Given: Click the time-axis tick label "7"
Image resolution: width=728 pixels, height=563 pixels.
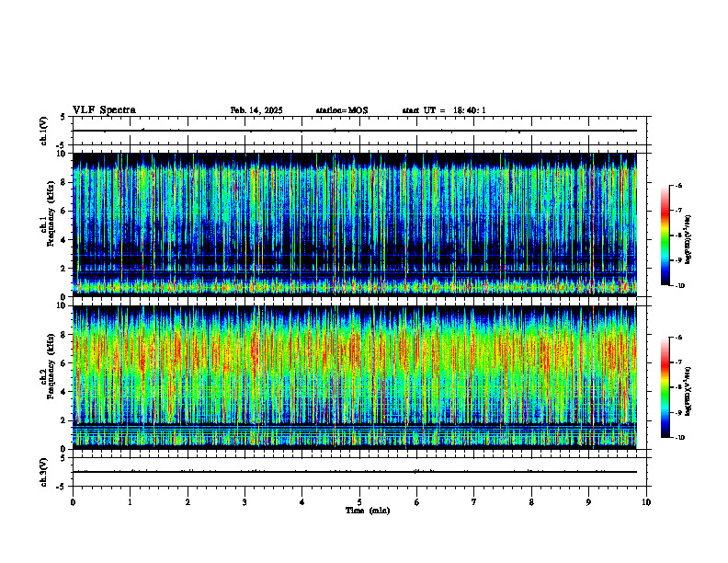Looking at the screenshot, I should pos(474,502).
